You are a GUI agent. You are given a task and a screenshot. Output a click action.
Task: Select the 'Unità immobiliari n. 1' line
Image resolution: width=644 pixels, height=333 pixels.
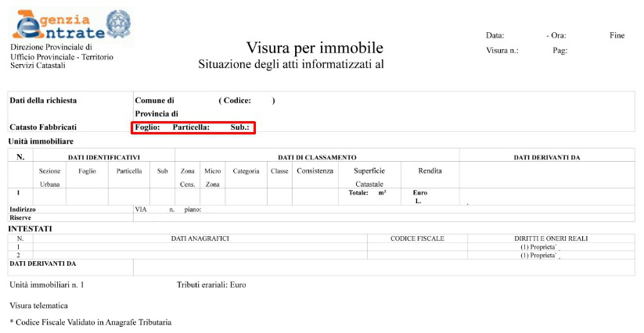click(x=46, y=285)
